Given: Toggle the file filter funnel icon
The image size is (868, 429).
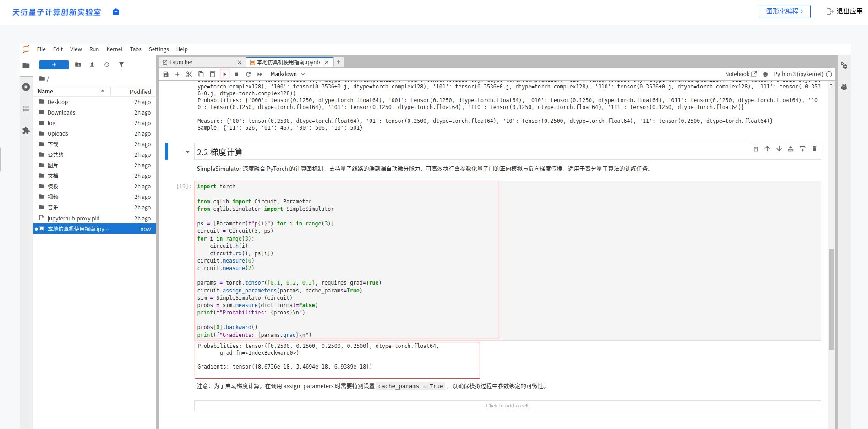Looking at the screenshot, I should [121, 65].
